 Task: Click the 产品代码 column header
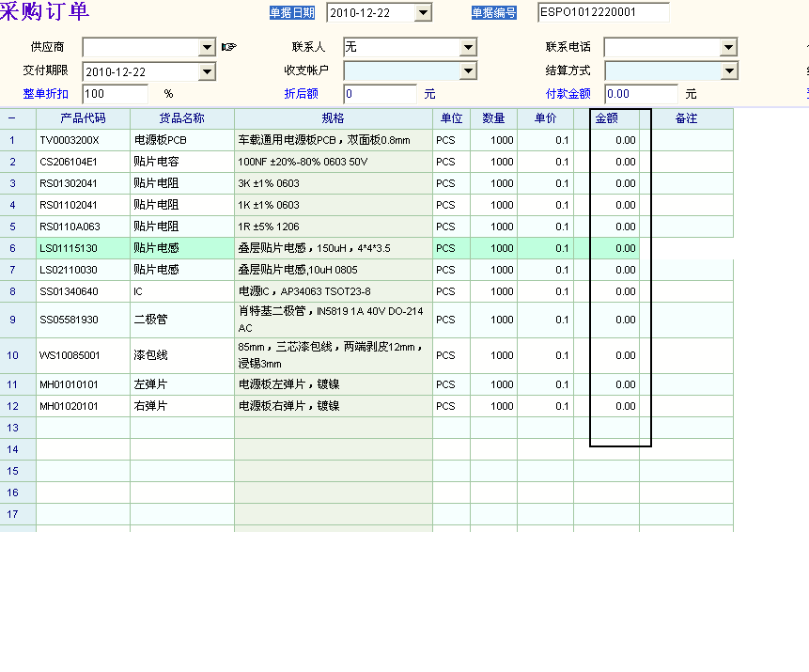point(83,118)
